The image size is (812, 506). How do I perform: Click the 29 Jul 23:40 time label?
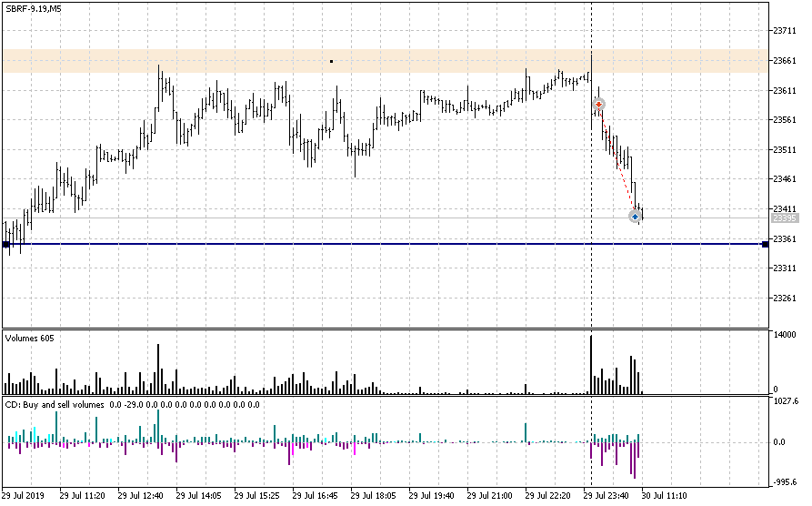(x=606, y=497)
